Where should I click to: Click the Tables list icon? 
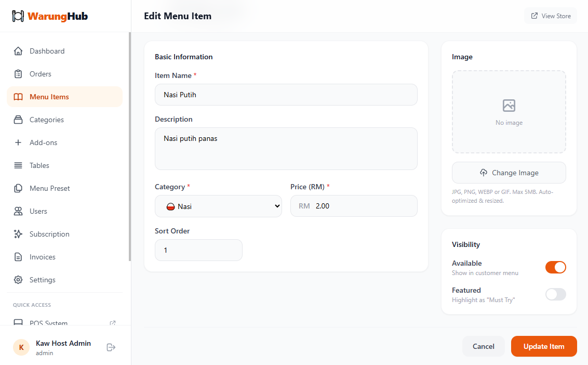pos(18,165)
